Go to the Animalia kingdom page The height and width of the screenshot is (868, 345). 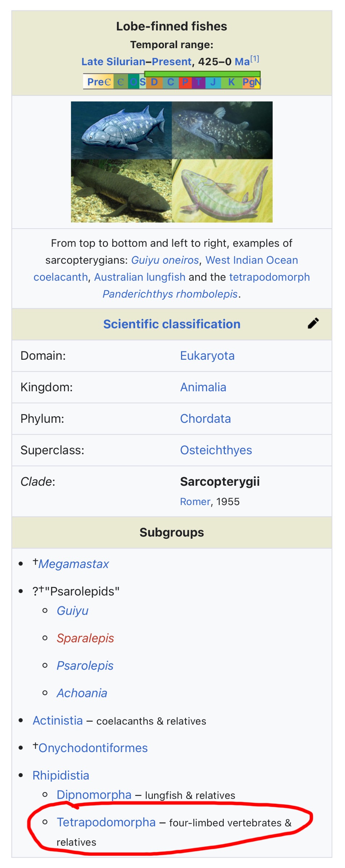point(203,387)
